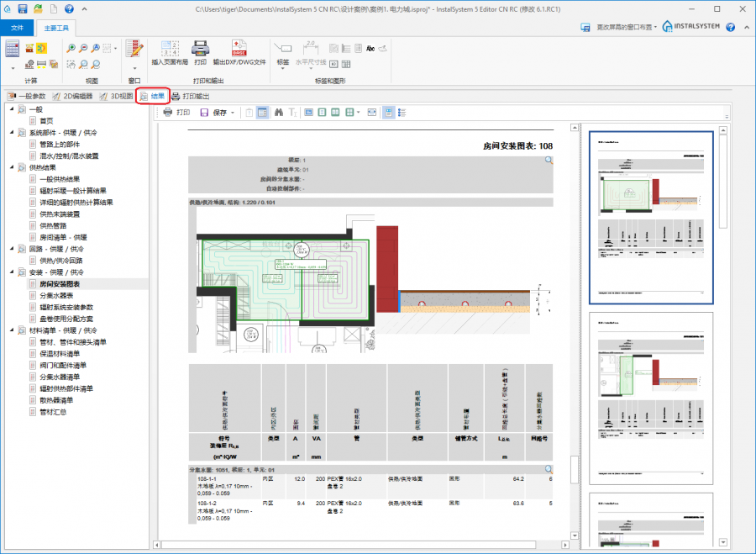Click the binoculars find icon in results toolbar
This screenshot has height=554, width=756.
278,112
